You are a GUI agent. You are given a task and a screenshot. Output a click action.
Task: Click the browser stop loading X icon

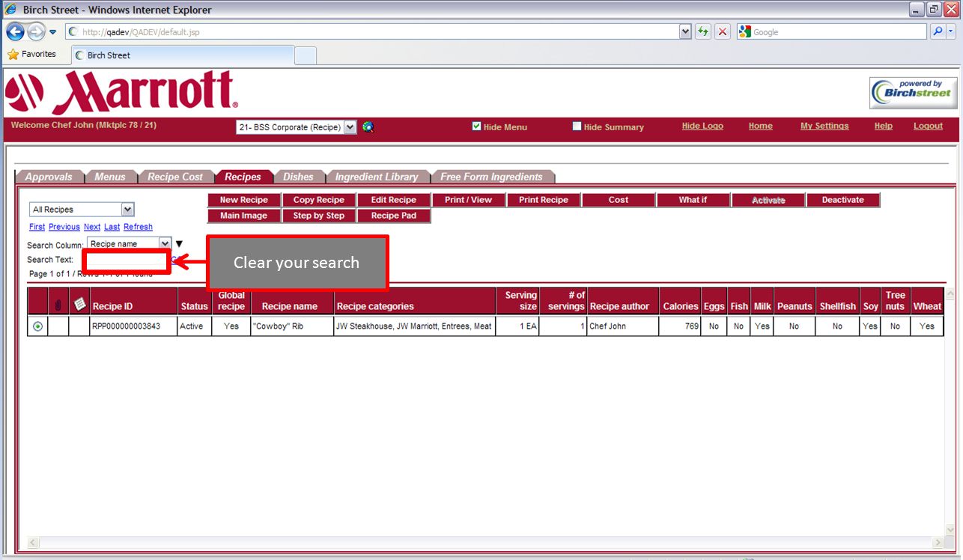click(723, 32)
